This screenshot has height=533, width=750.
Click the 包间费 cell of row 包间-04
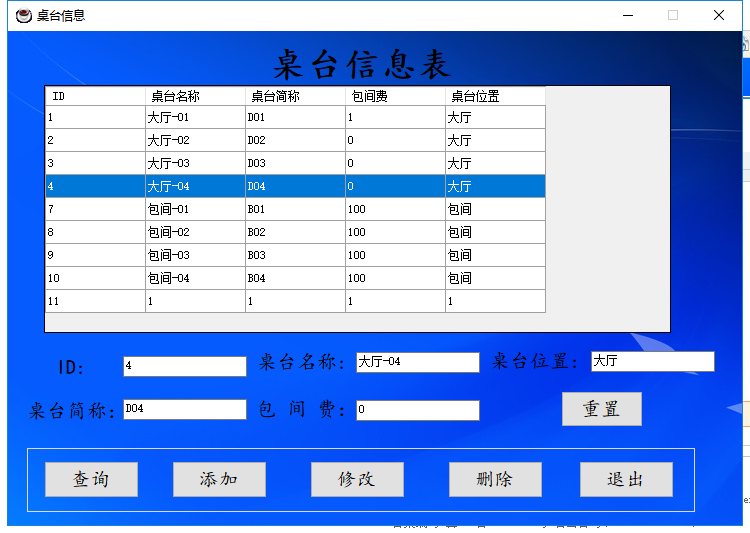coord(395,278)
